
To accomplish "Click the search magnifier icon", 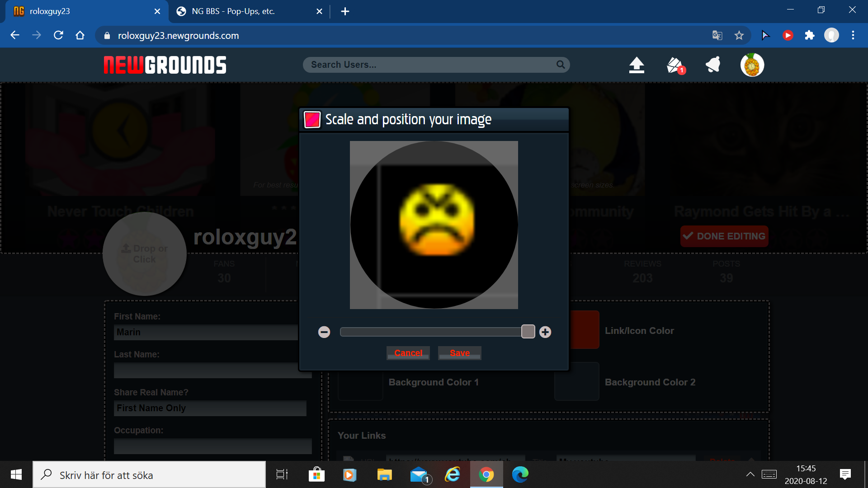I will 561,65.
